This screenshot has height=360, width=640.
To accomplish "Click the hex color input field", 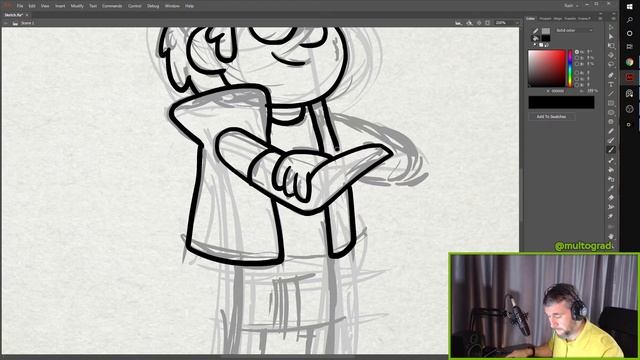I will [557, 91].
